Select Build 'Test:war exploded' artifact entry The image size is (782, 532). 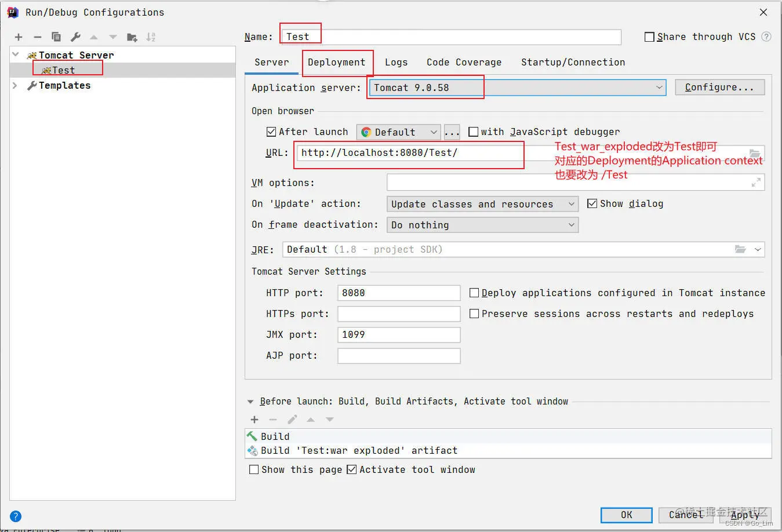pyautogui.click(x=508, y=450)
